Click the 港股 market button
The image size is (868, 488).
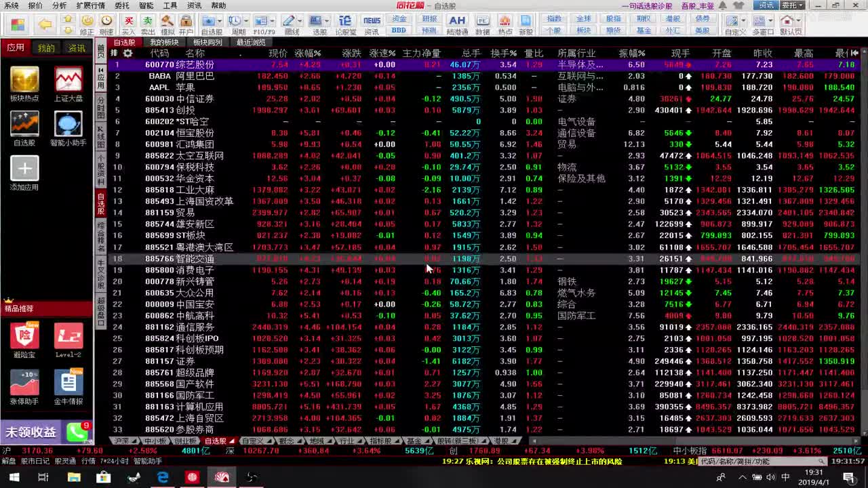point(672,19)
